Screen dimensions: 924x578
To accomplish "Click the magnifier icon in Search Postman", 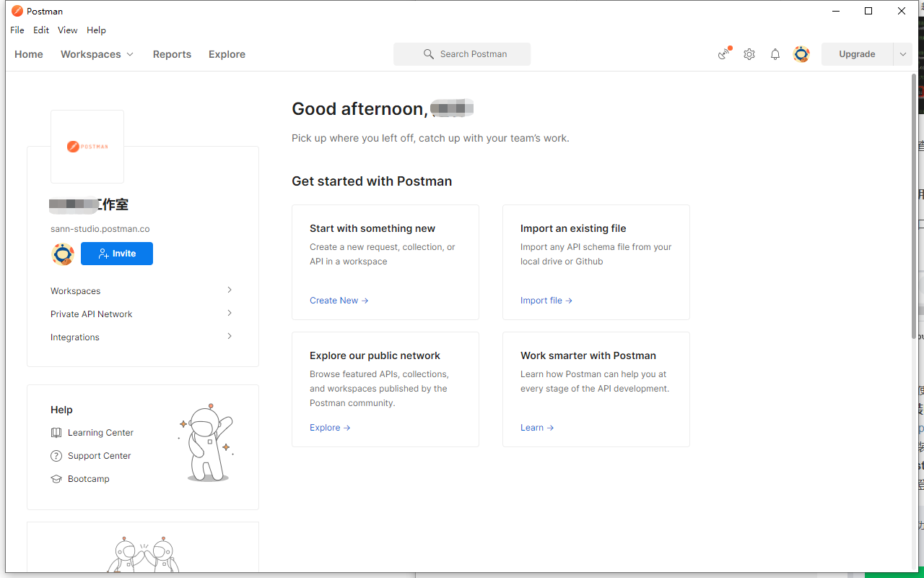I will 429,54.
